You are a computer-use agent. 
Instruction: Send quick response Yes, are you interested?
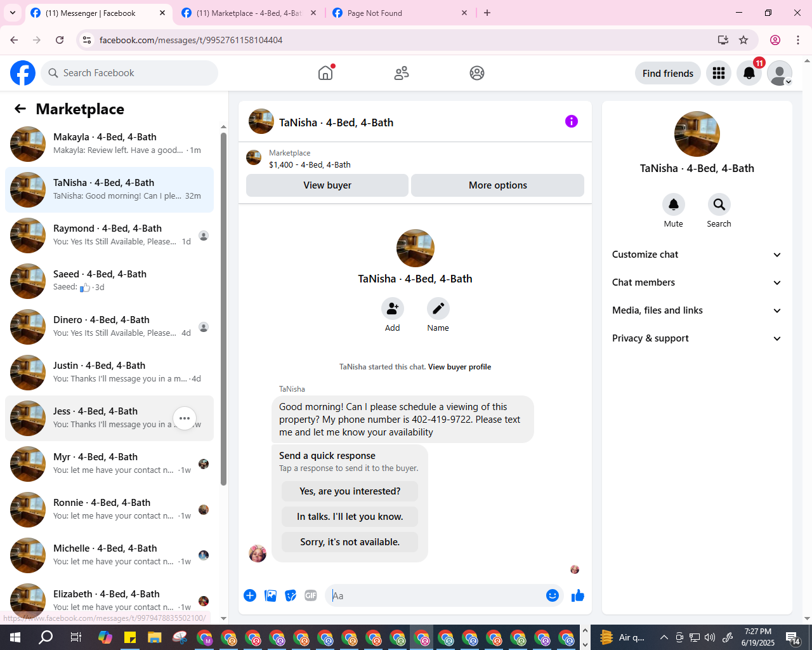[350, 491]
